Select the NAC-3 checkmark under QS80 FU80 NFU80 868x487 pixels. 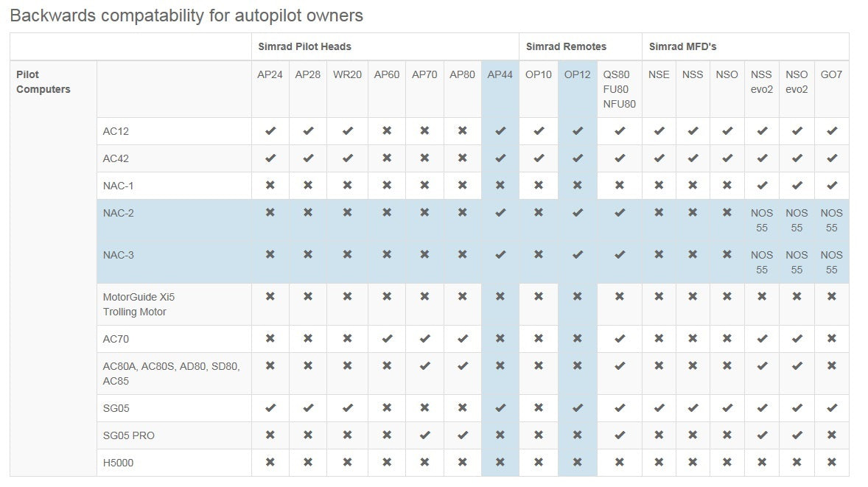click(x=620, y=255)
